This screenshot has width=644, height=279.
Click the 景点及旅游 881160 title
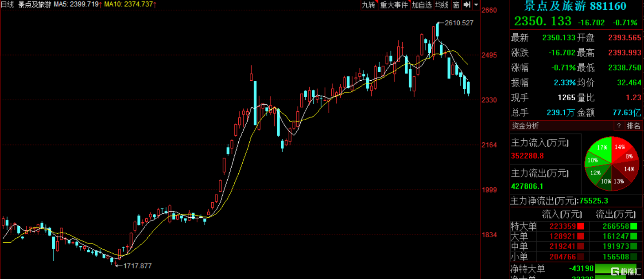[575, 6]
